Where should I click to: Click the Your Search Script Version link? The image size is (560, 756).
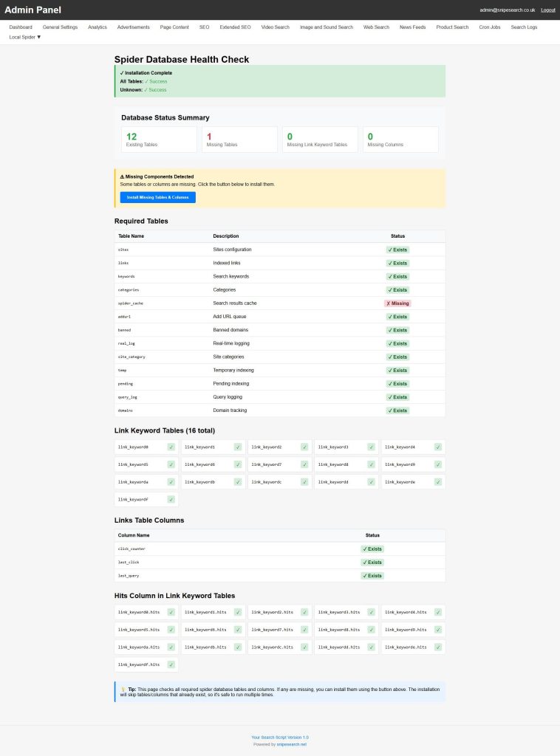tap(280, 737)
